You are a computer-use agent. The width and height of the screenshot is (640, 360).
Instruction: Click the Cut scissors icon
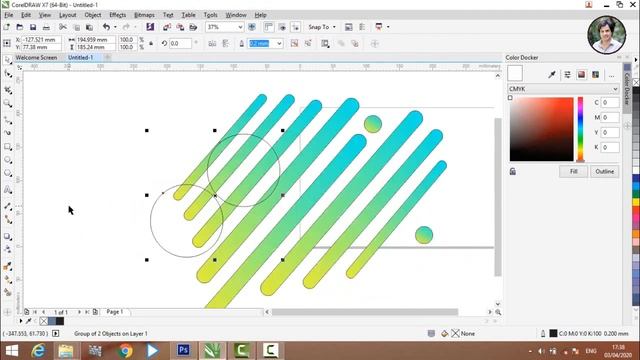pos(63,27)
